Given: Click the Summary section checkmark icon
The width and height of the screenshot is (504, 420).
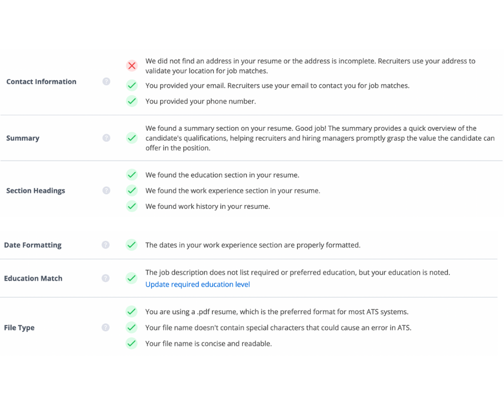Looking at the screenshot, I should pyautogui.click(x=132, y=138).
